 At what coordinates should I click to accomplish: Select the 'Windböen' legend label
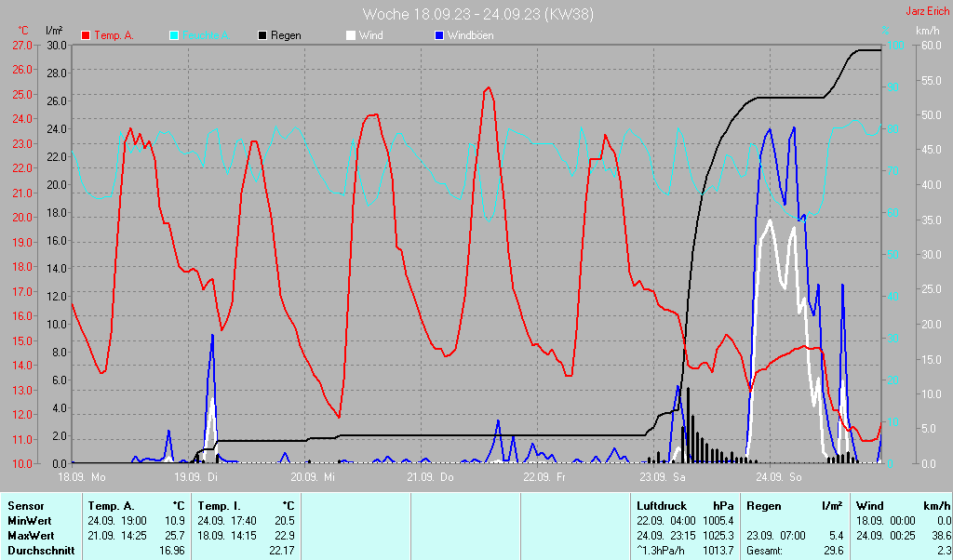(470, 35)
